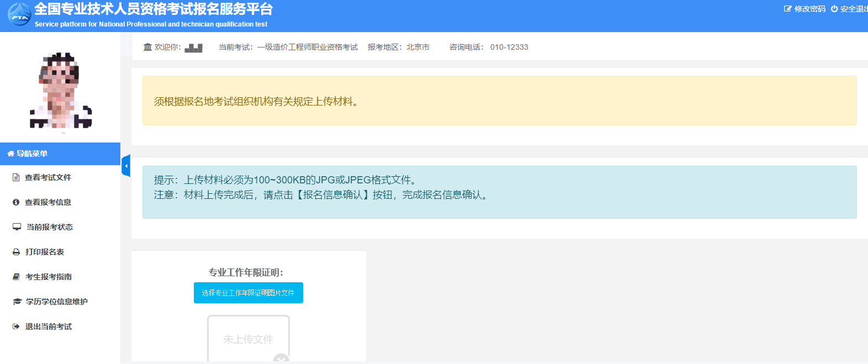868x364 pixels.
Task: Open 查看考试文件 from the navigation menu
Action: point(48,177)
